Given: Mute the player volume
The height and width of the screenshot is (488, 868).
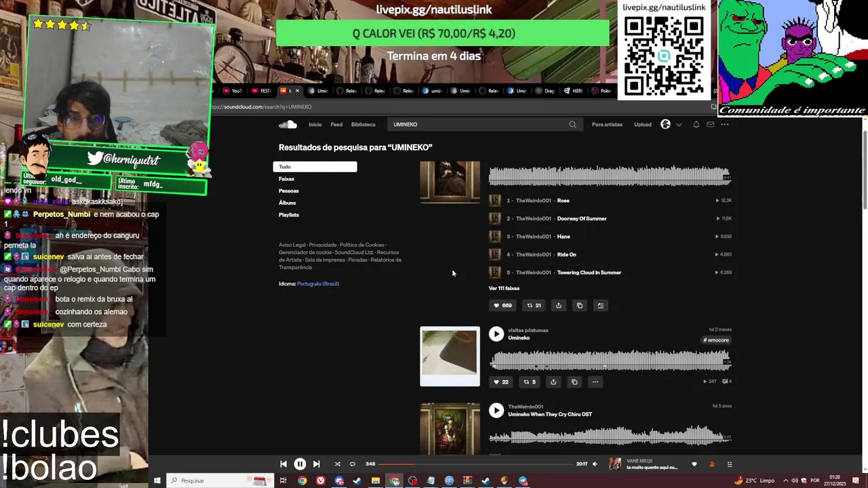Looking at the screenshot, I should tap(595, 464).
